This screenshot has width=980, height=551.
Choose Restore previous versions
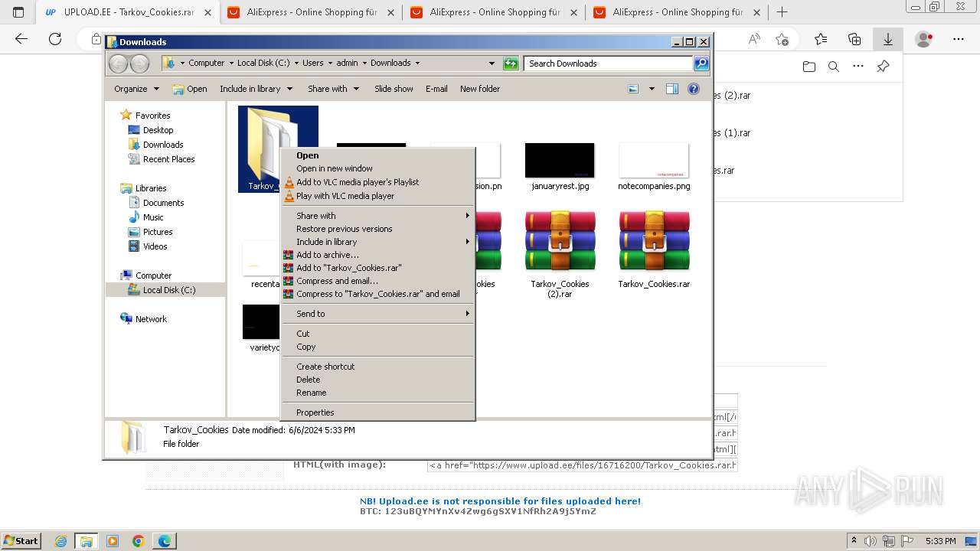click(378, 229)
